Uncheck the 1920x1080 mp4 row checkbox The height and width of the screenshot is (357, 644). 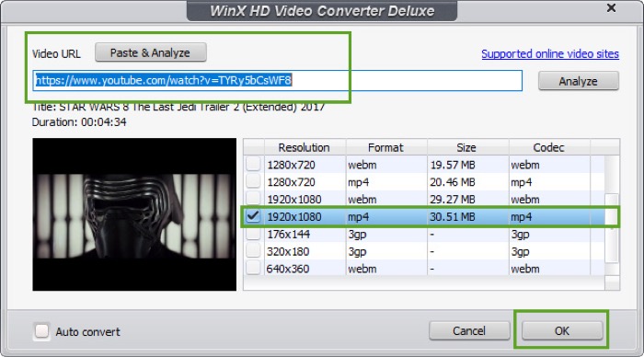pos(253,216)
